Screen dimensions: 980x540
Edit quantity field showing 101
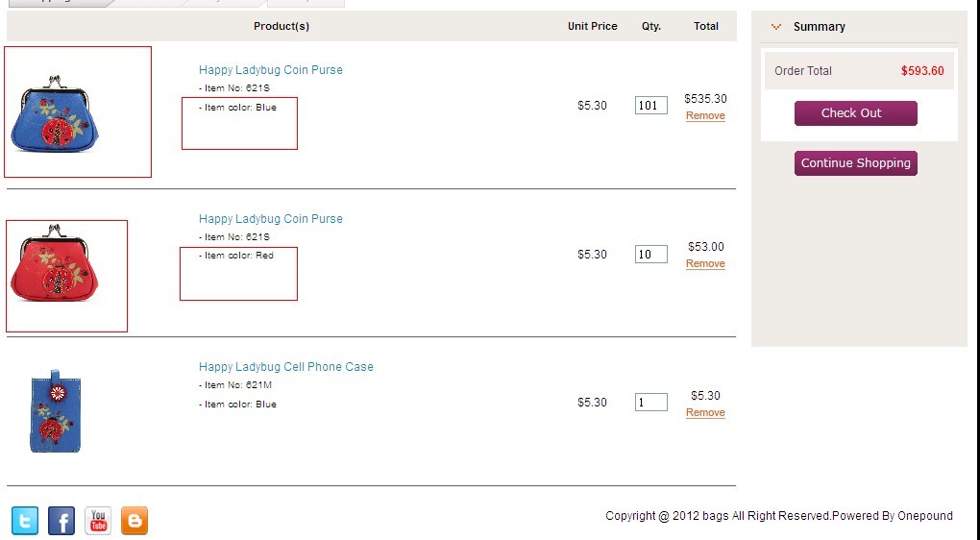[651, 105]
